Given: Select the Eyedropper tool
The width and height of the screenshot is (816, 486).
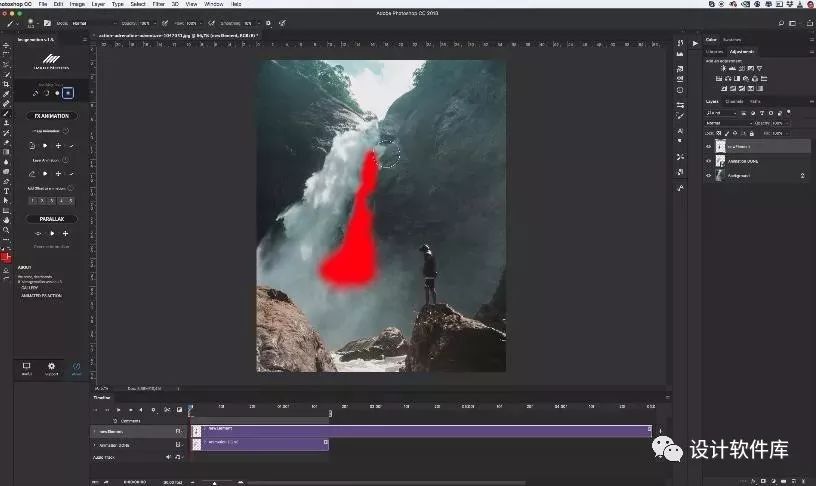Looking at the screenshot, I should pos(6,94).
